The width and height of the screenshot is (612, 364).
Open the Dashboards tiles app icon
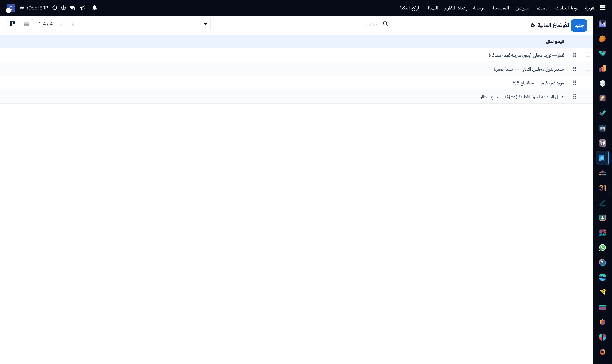tap(602, 233)
